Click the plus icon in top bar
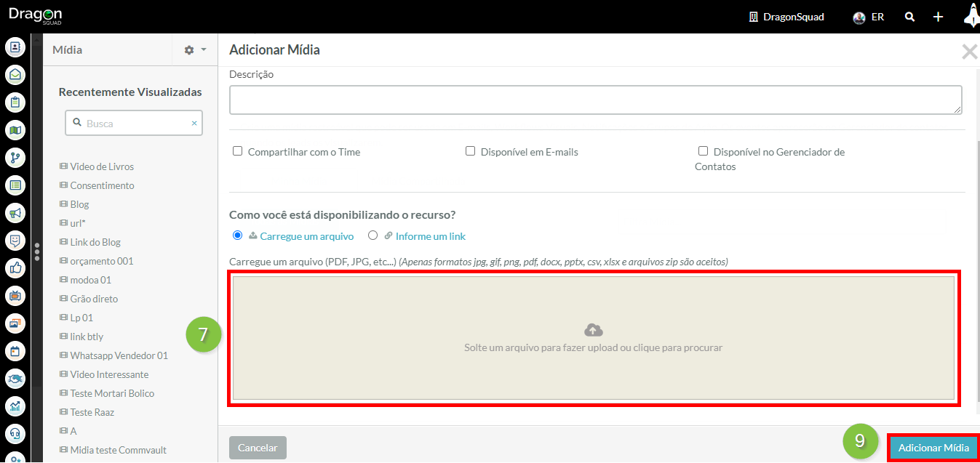 tap(938, 17)
